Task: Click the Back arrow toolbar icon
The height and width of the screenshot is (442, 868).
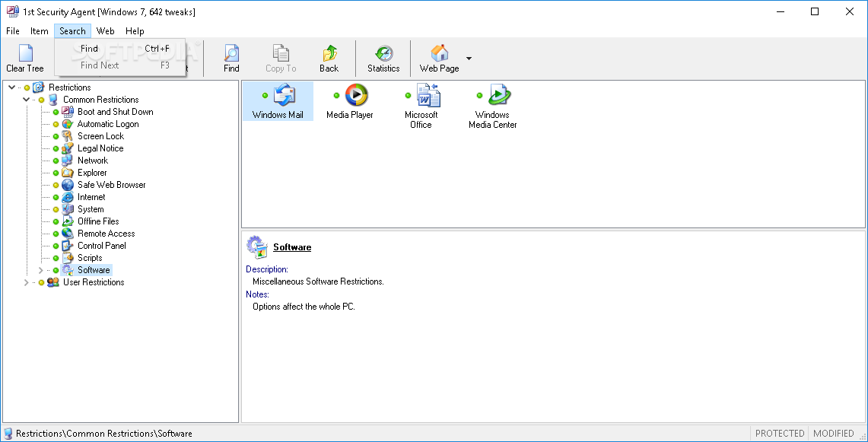Action: coord(329,53)
